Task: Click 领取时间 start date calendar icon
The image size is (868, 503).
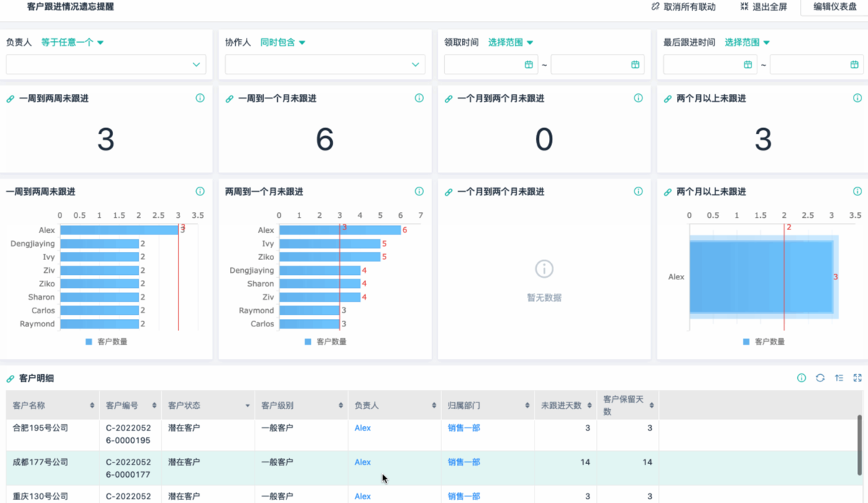Action: 529,64
